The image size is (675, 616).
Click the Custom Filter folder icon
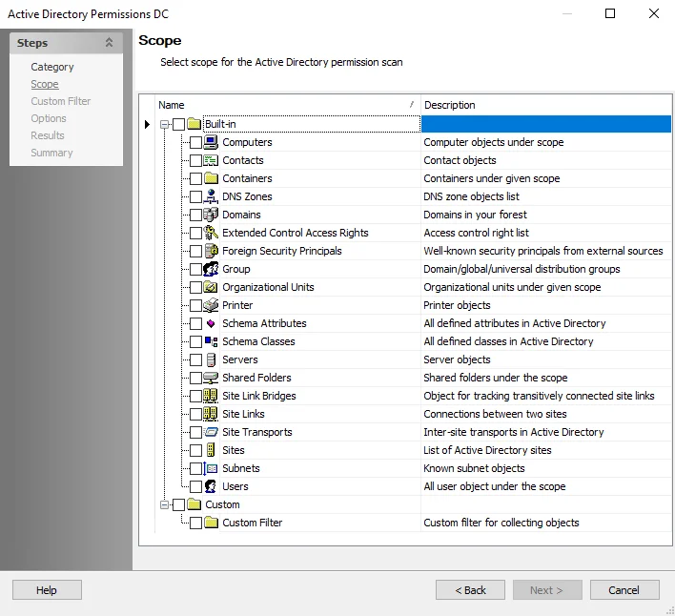point(211,523)
